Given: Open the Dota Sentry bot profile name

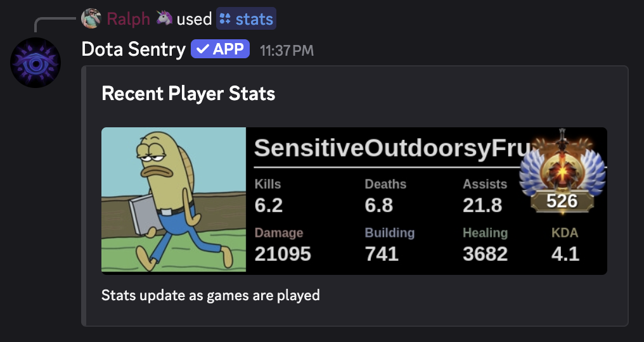Looking at the screenshot, I should (133, 49).
